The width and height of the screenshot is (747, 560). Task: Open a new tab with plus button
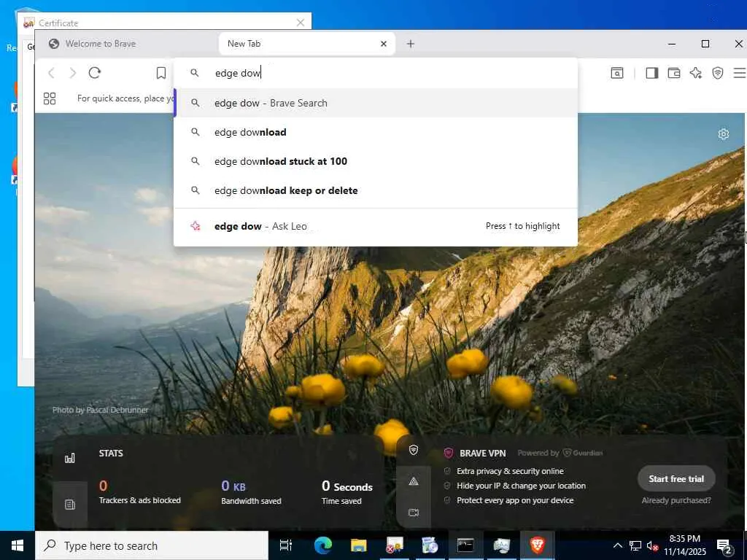[411, 44]
